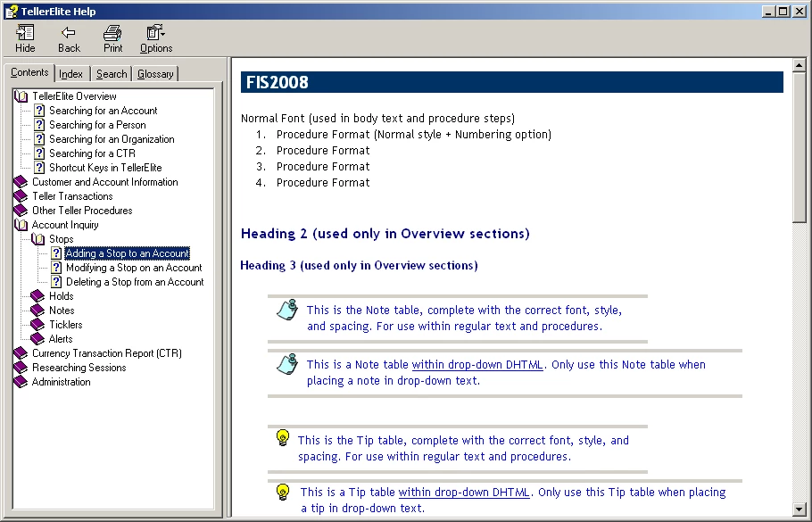Click the vertical scrollbar thumb in content pane
Screen dimensions: 812x522
(799, 147)
